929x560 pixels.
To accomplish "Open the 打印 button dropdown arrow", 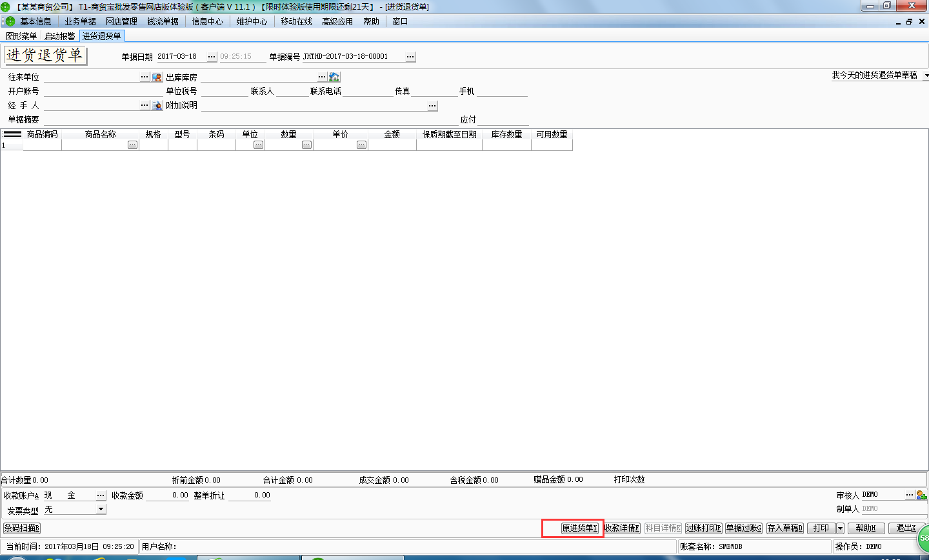I will [x=841, y=528].
